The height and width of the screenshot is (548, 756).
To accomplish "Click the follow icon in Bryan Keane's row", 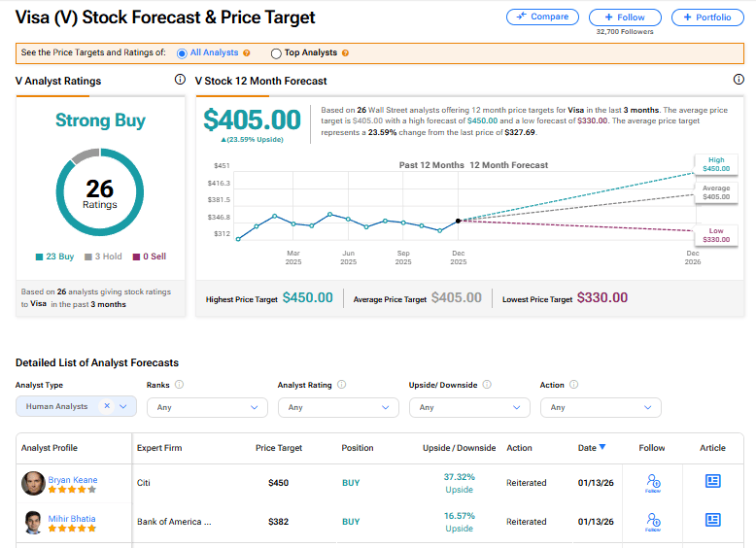I will tap(653, 483).
